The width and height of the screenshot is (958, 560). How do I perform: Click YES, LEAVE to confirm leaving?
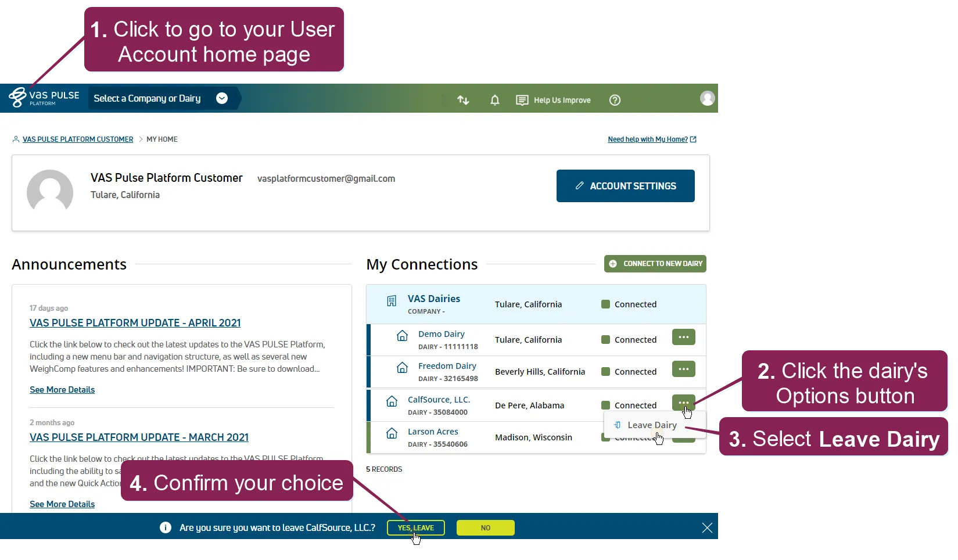pyautogui.click(x=416, y=528)
